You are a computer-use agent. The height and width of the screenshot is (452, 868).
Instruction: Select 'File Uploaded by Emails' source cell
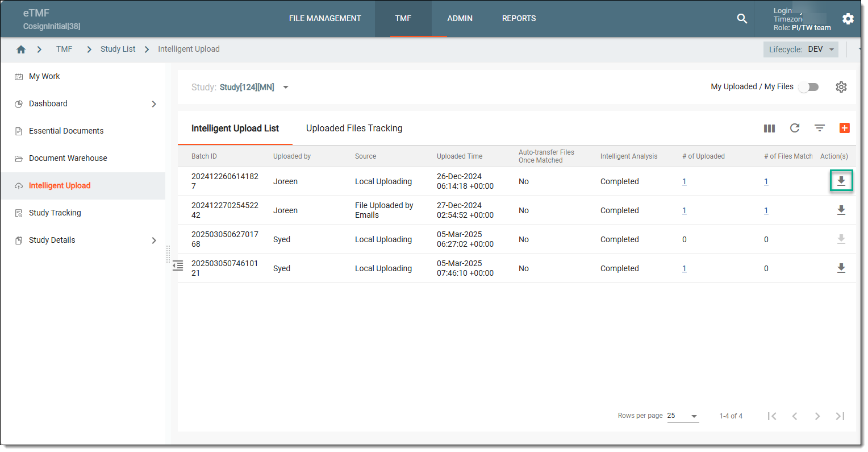point(384,210)
